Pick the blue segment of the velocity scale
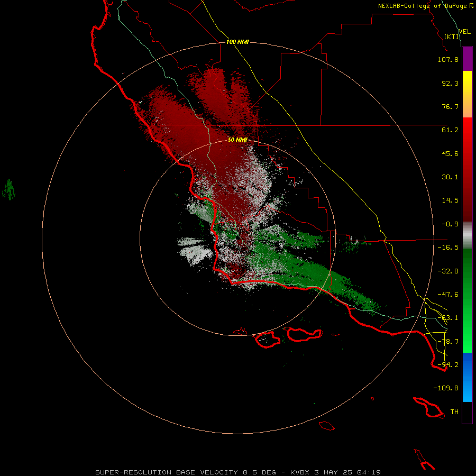476x476 pixels. [467, 377]
